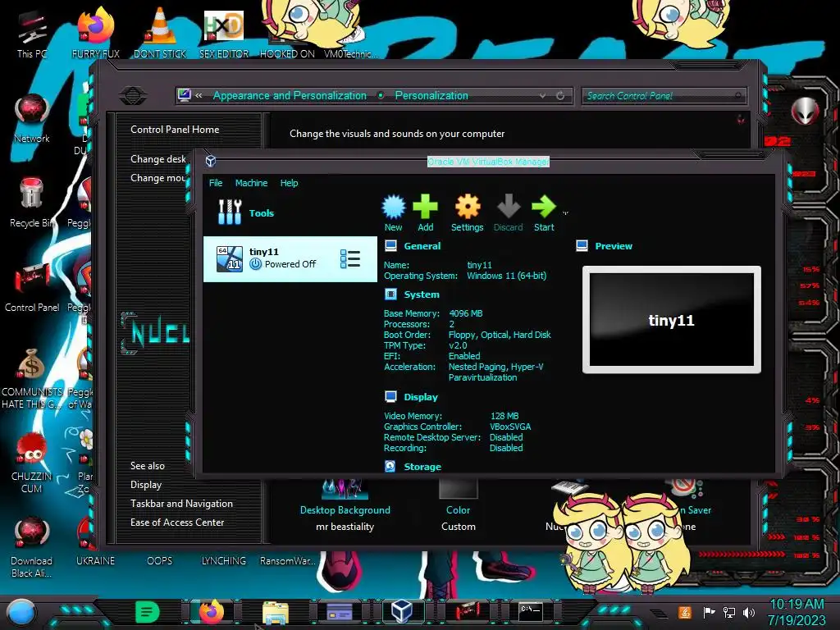
Task: Click the VirtualBox cube title bar icon
Action: coord(211,161)
